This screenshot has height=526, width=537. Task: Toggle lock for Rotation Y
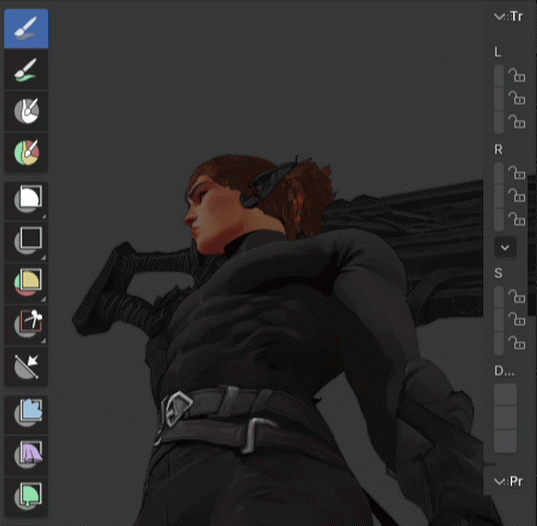(517, 196)
